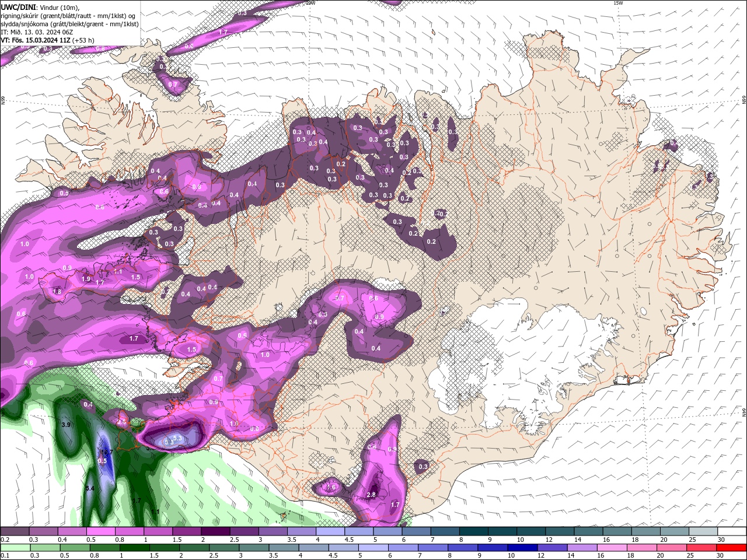Click the snow legend swatch starting at 0.3

44,531
